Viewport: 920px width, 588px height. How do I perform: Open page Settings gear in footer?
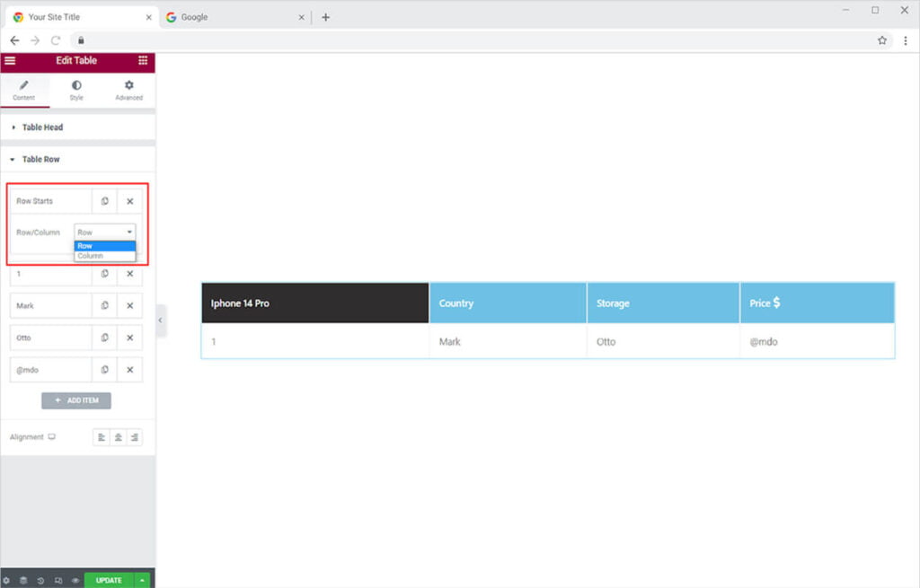(6, 581)
